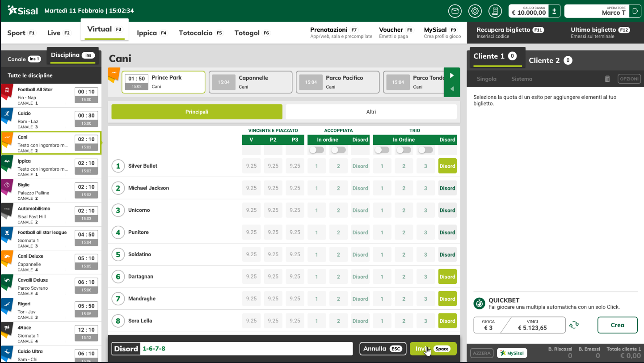Click the orange dog flag beside Prince Park
This screenshot has height=363, width=644.
point(114,76)
